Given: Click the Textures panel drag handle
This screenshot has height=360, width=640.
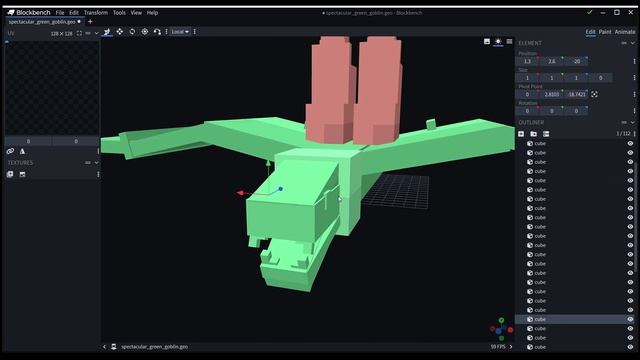Looking at the screenshot, I should point(88,162).
